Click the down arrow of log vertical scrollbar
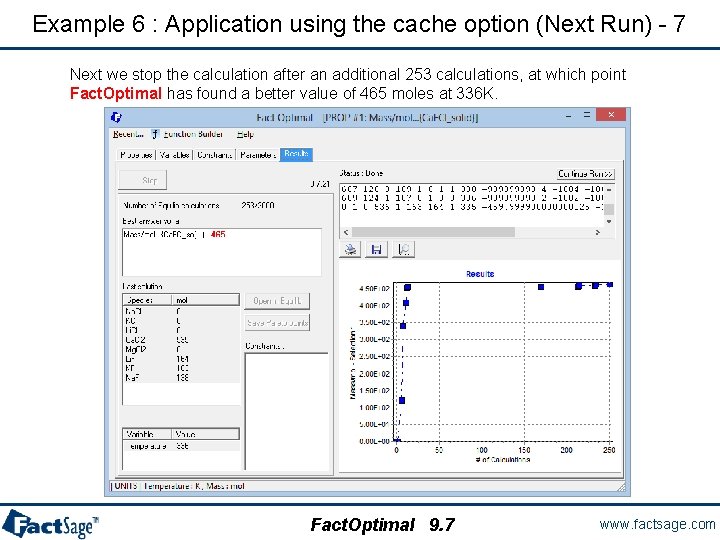Viewport: 720px width, 540px height. click(609, 221)
